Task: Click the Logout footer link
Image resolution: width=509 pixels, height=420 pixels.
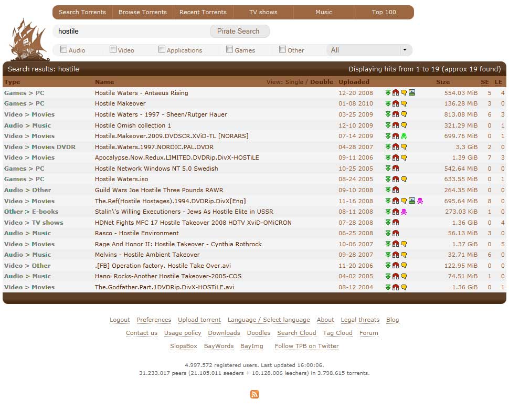Action: tap(120, 320)
